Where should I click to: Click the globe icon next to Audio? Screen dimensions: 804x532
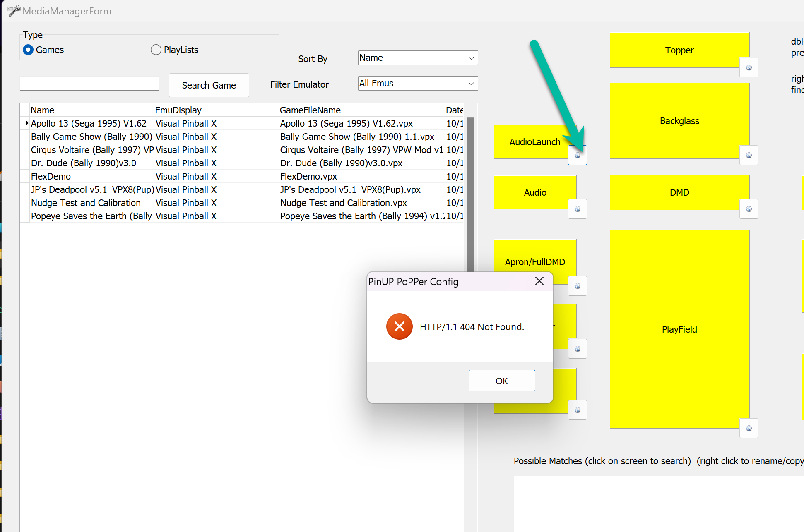577,209
